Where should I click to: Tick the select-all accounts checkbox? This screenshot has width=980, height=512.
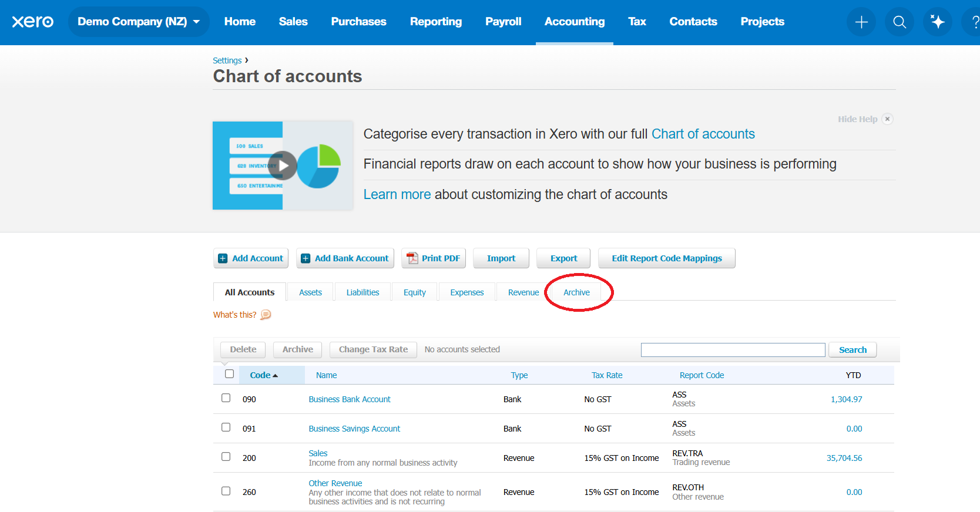[229, 374]
